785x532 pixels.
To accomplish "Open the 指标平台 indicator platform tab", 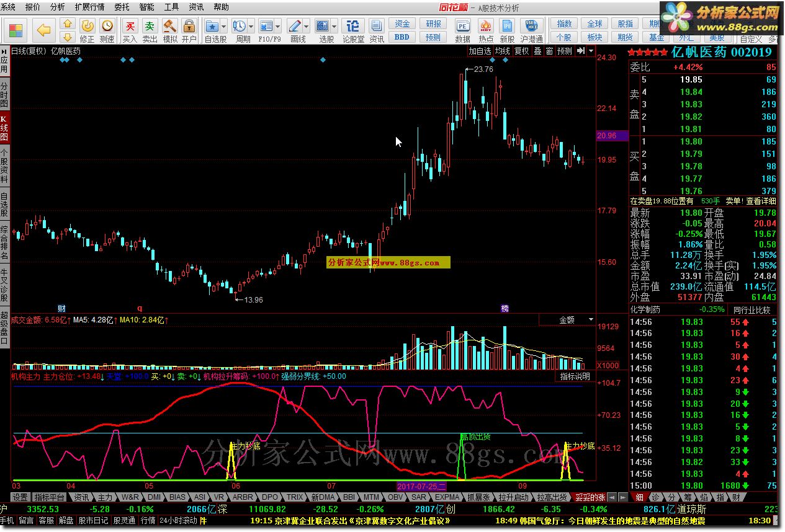I will 50,497.
